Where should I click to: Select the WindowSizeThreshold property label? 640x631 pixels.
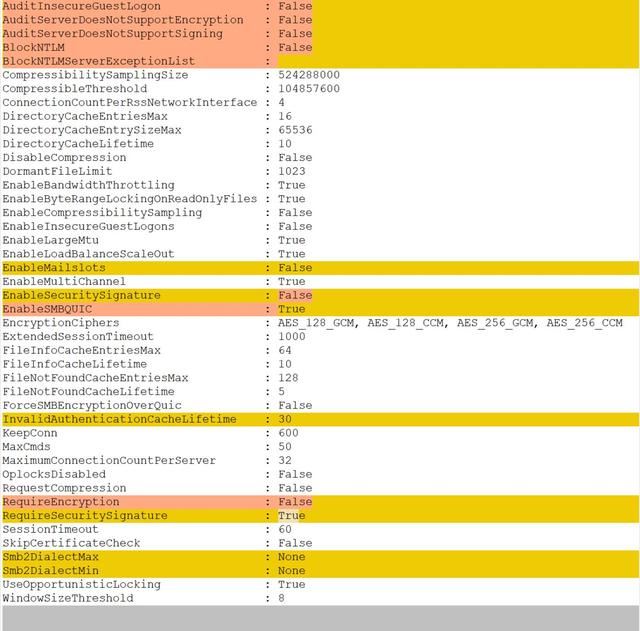tap(68, 598)
